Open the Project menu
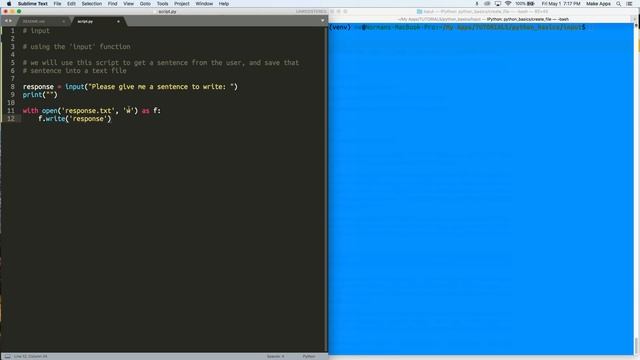 tap(182, 4)
